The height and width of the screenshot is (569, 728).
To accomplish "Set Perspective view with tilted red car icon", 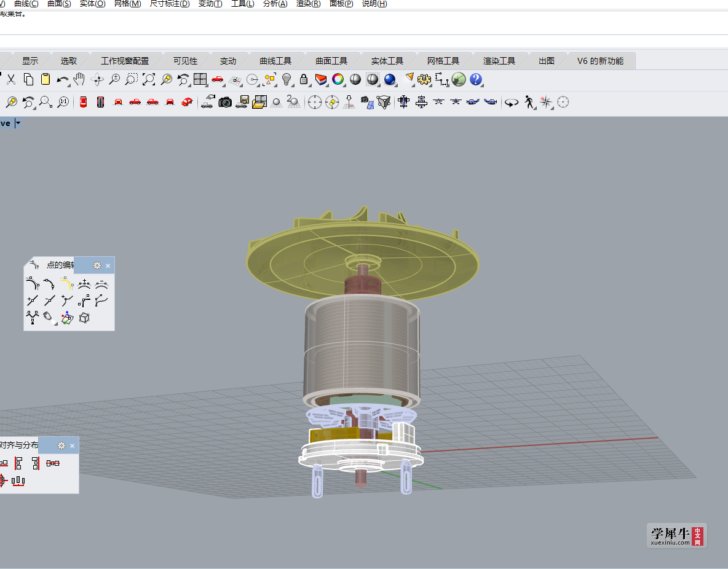I will tap(187, 102).
